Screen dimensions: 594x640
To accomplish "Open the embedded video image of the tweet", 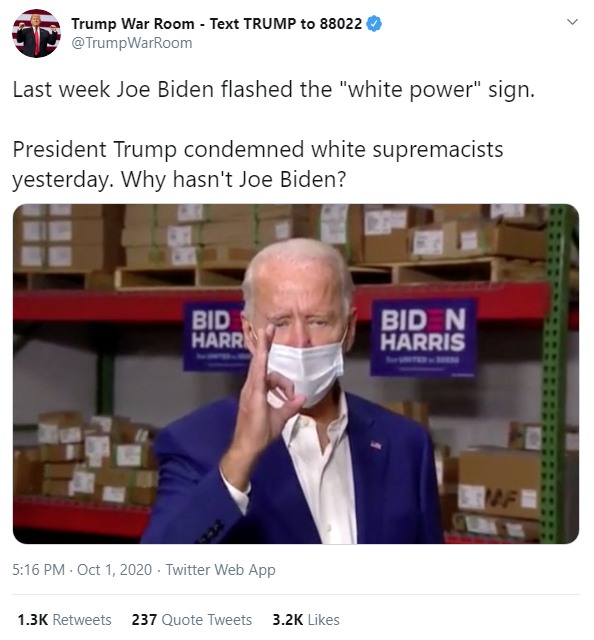I will (x=296, y=374).
